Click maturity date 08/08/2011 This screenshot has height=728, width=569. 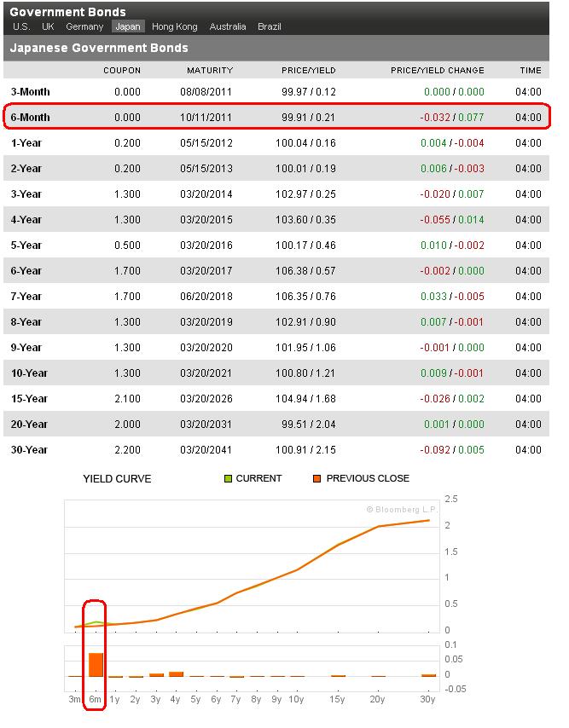coord(206,91)
